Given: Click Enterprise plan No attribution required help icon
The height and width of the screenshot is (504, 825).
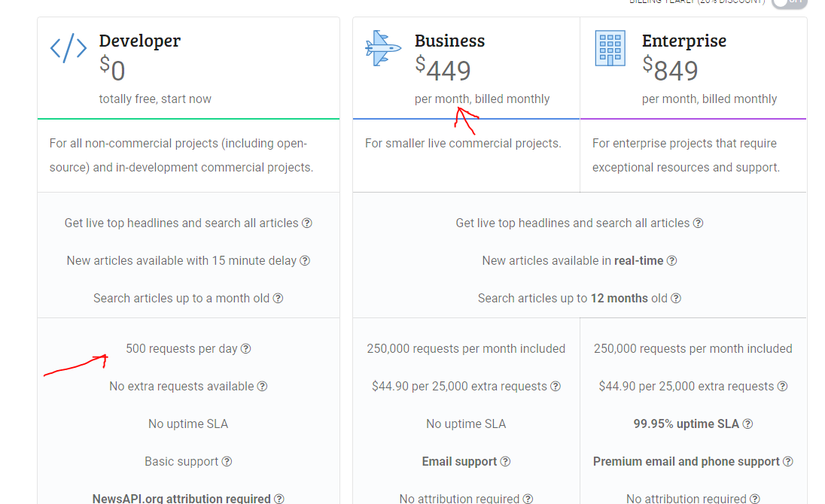Looking at the screenshot, I should click(x=754, y=499).
